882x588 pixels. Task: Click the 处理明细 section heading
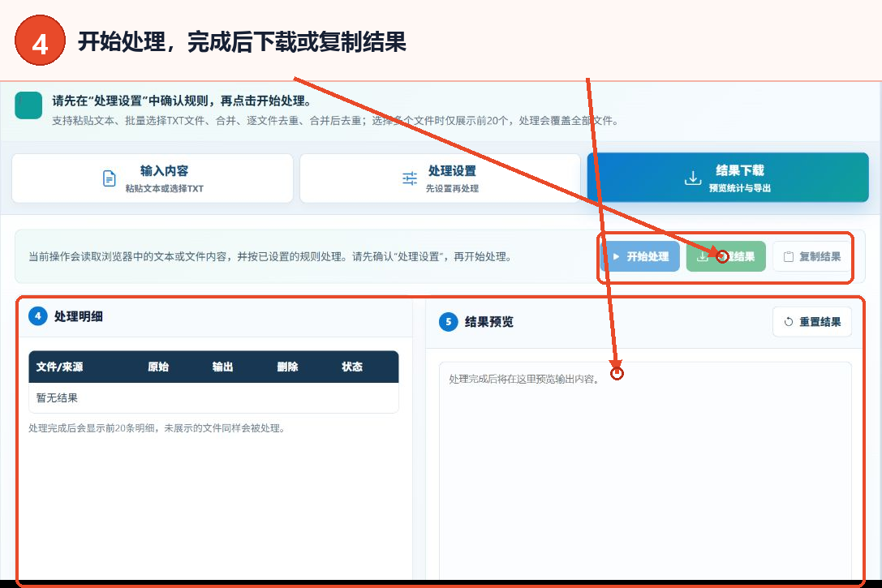pos(78,316)
